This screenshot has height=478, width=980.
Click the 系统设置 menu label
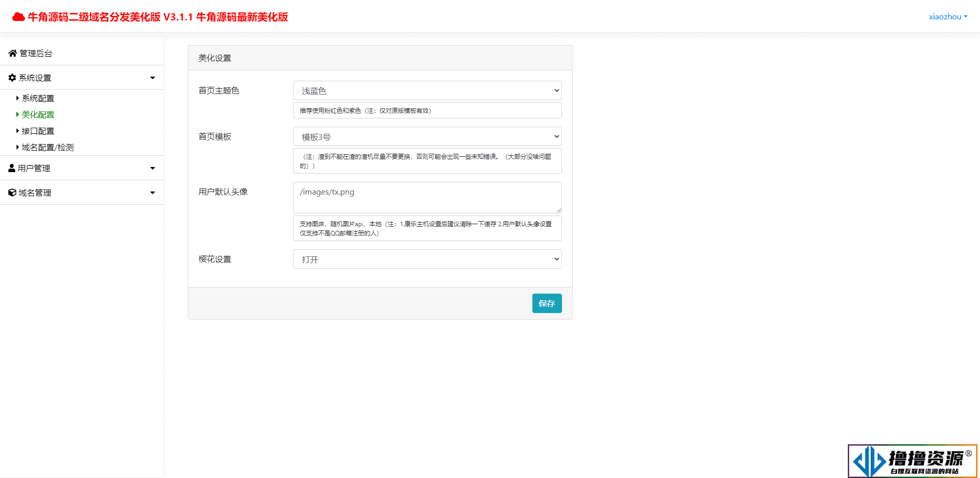pyautogui.click(x=35, y=78)
